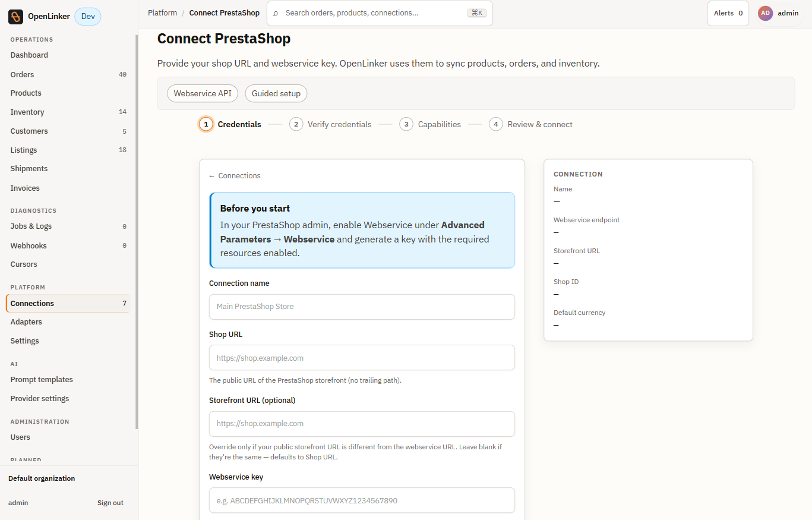Image resolution: width=812 pixels, height=520 pixels.
Task: Open Users under Administration
Action: (x=68, y=437)
